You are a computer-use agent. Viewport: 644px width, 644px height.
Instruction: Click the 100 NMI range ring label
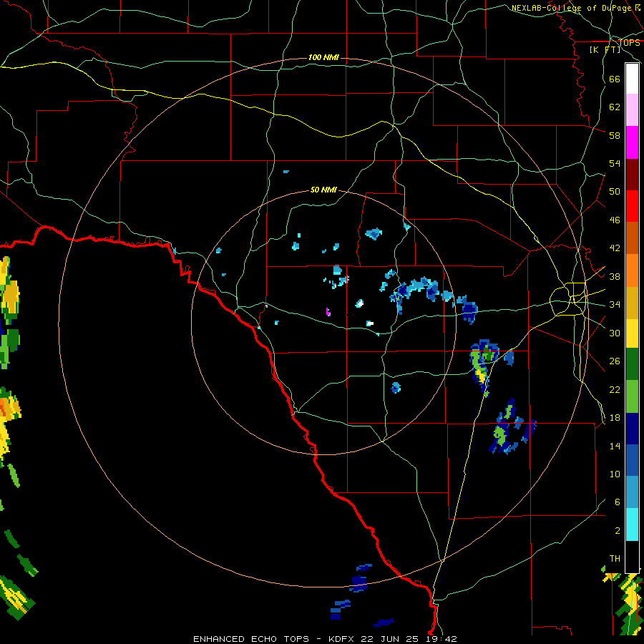[x=323, y=57]
